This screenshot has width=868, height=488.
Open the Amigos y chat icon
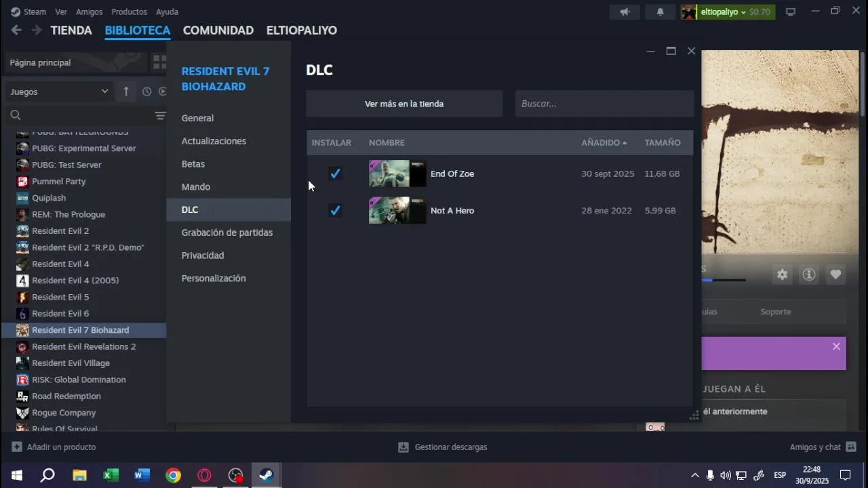tap(851, 447)
